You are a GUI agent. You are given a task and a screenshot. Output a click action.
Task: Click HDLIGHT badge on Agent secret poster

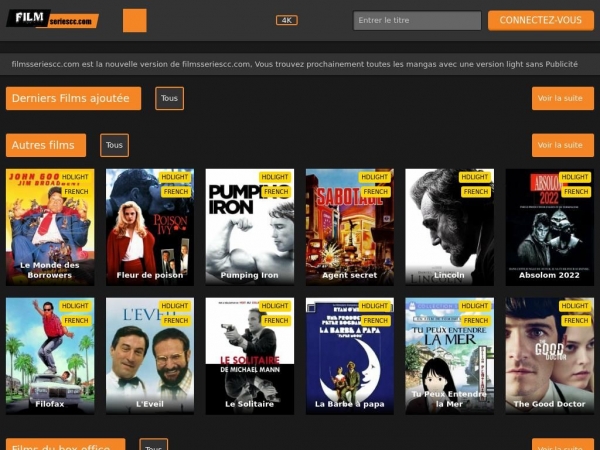point(375,177)
